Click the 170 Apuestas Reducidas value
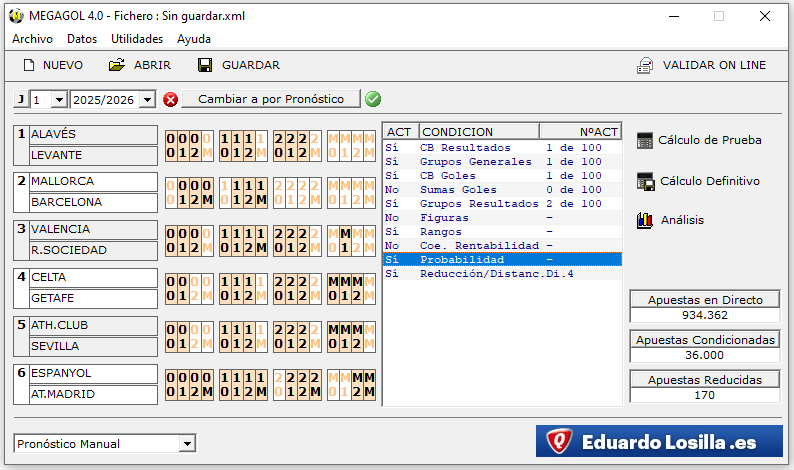 [705, 395]
